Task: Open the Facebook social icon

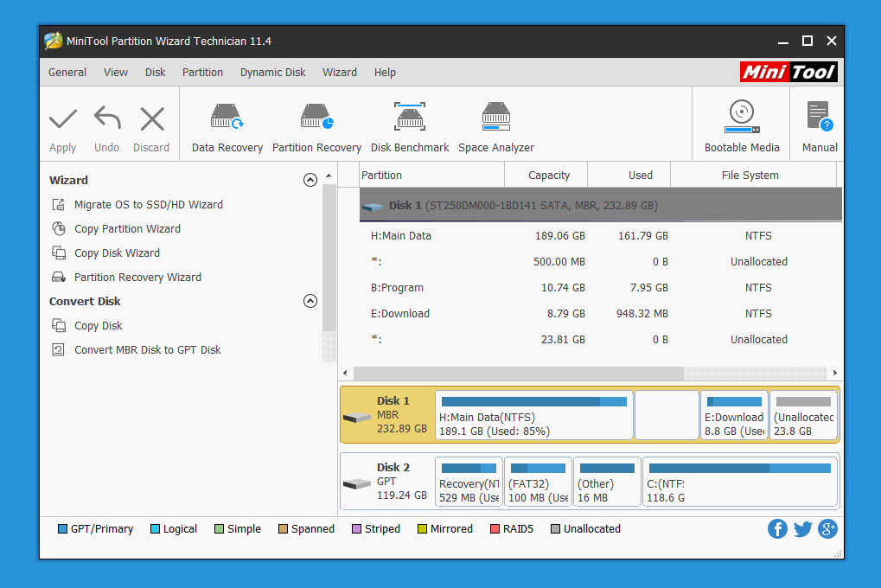Action: click(777, 529)
